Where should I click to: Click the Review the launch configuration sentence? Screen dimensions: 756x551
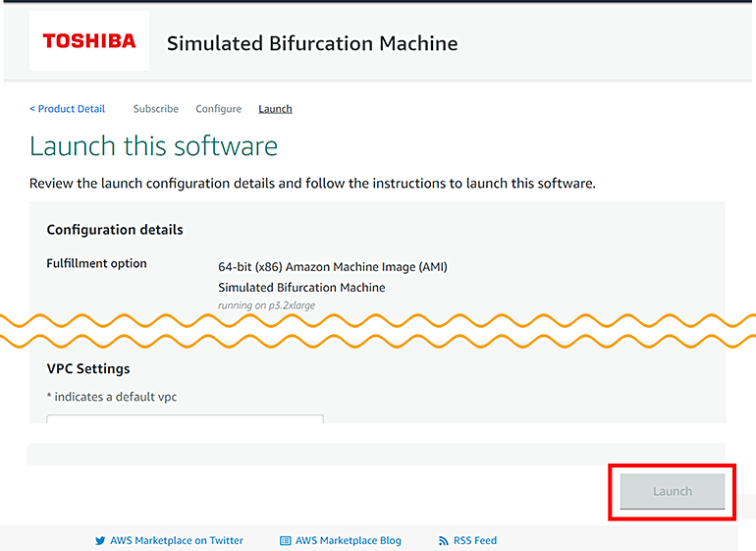(312, 184)
